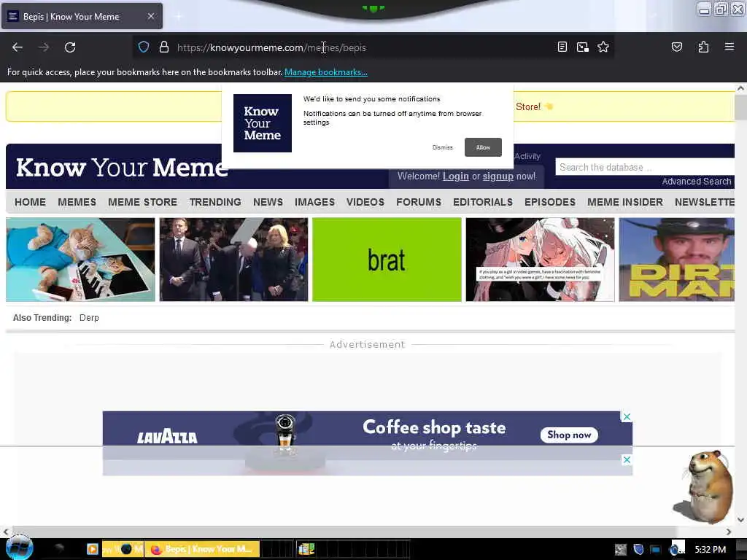
Task: Click the Know Your Meme logo in notification popup
Action: 263,123
